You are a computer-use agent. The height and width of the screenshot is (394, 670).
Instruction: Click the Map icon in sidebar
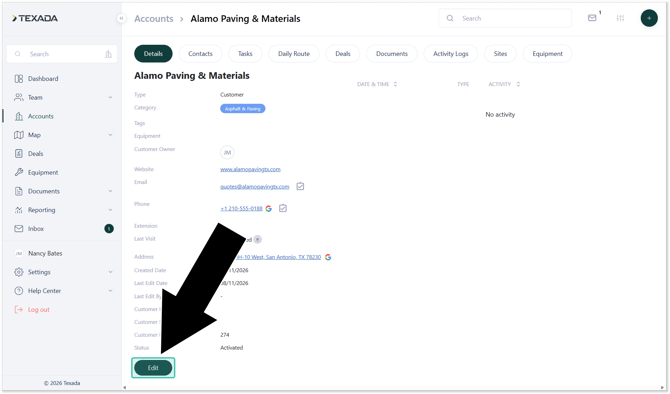[x=19, y=135]
